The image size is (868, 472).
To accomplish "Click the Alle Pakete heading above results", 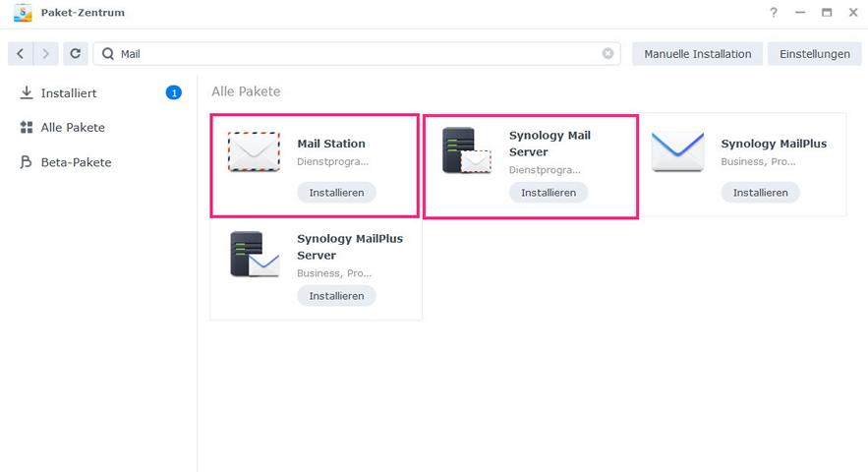I will [x=246, y=91].
